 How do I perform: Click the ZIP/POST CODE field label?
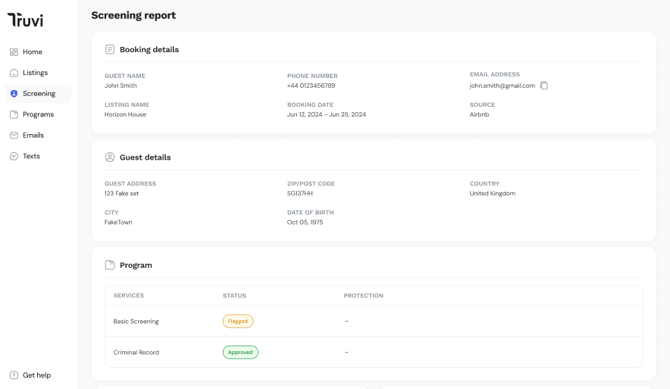[x=311, y=183]
